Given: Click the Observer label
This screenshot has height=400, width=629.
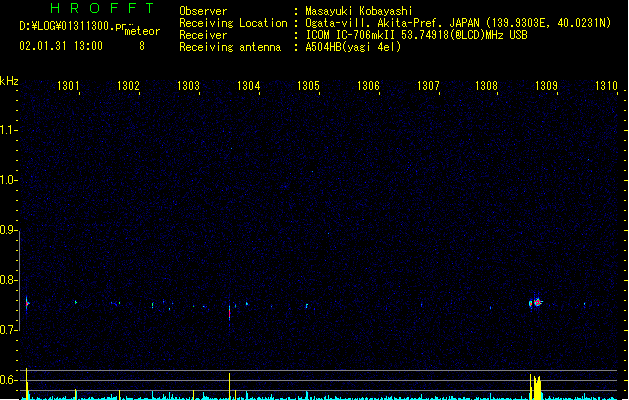Looking at the screenshot, I should click(203, 11).
